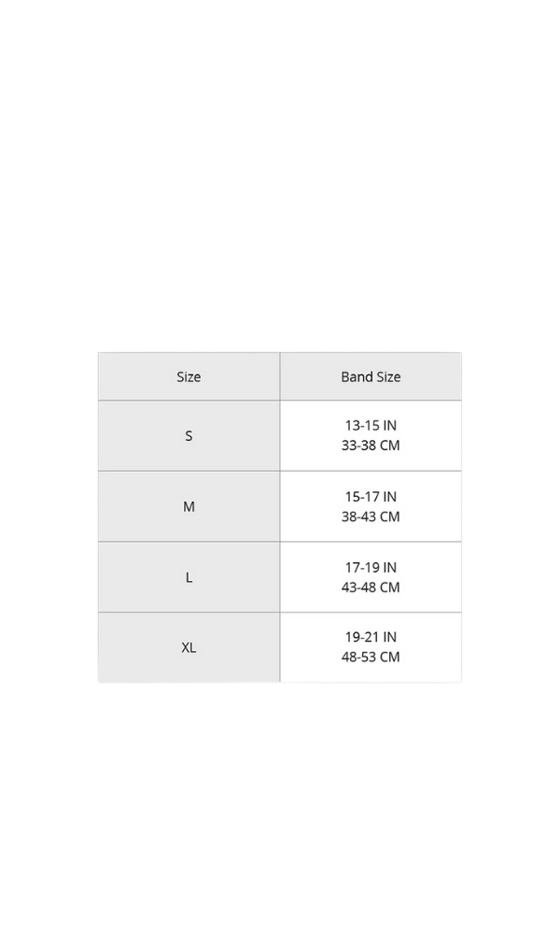Select the L size label
The width and height of the screenshot is (560, 934).
point(189,577)
